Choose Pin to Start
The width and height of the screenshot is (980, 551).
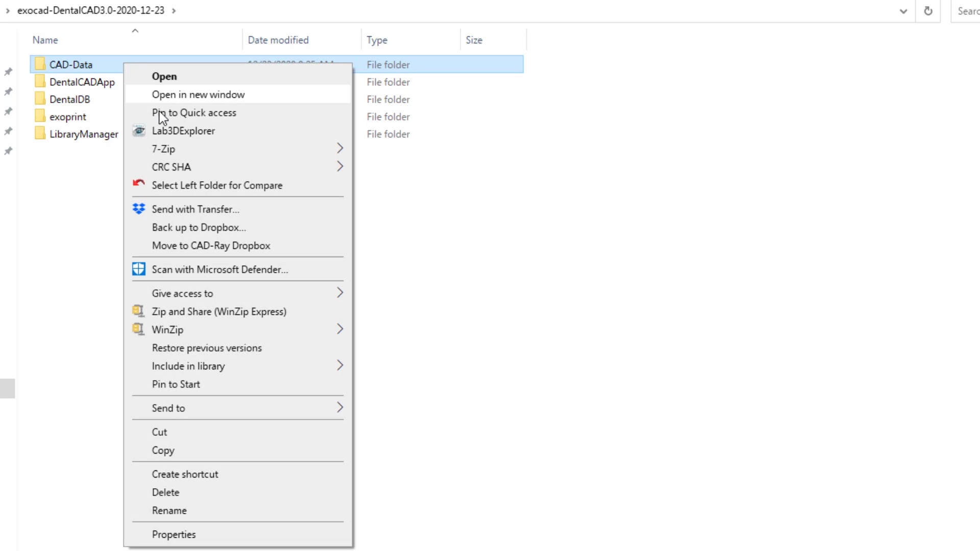(238, 384)
